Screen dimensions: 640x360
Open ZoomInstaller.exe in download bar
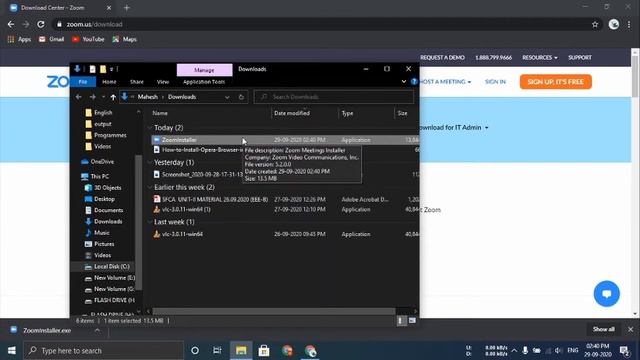(47, 330)
